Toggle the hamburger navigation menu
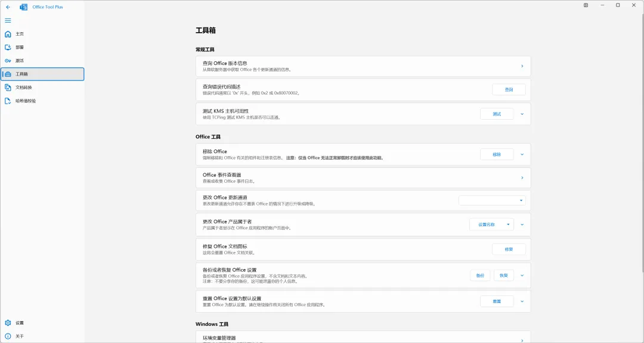 8,20
